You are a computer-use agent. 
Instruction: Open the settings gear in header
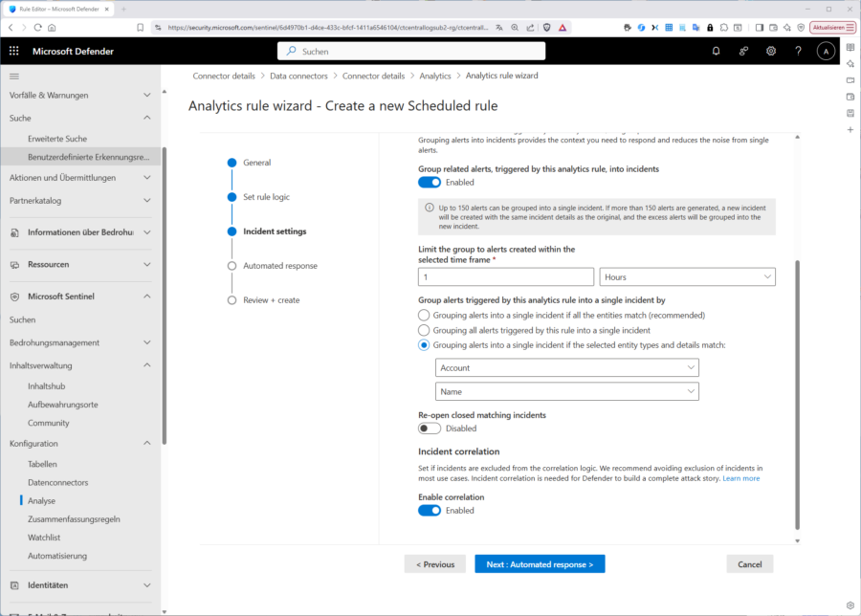(770, 51)
